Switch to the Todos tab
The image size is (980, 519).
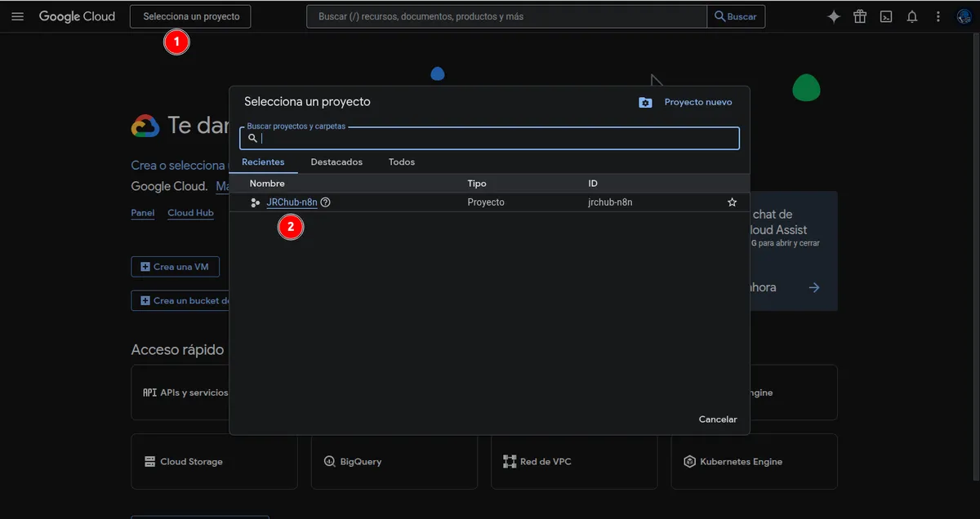click(x=402, y=162)
